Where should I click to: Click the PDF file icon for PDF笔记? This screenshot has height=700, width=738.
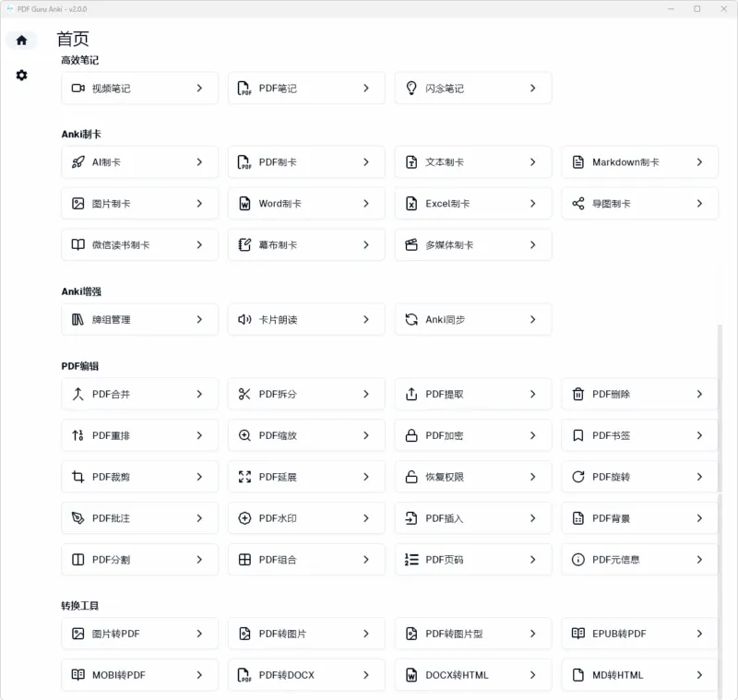pos(244,88)
